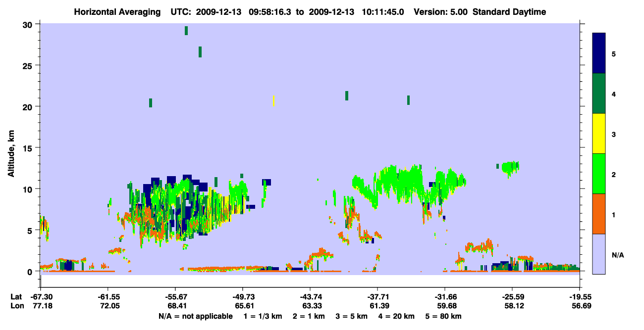This screenshot has width=644, height=330.
Task: Click the latitude value -49.73
Action: (243, 297)
